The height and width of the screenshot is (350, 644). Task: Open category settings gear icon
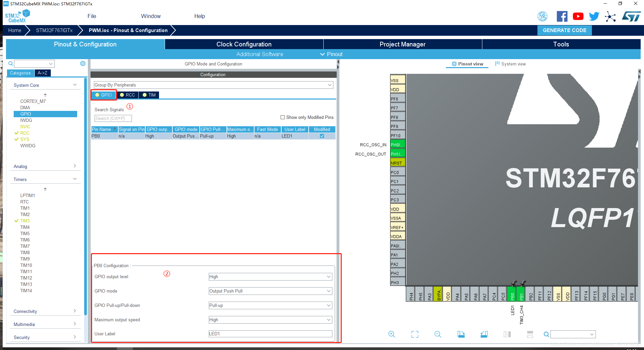coord(83,63)
